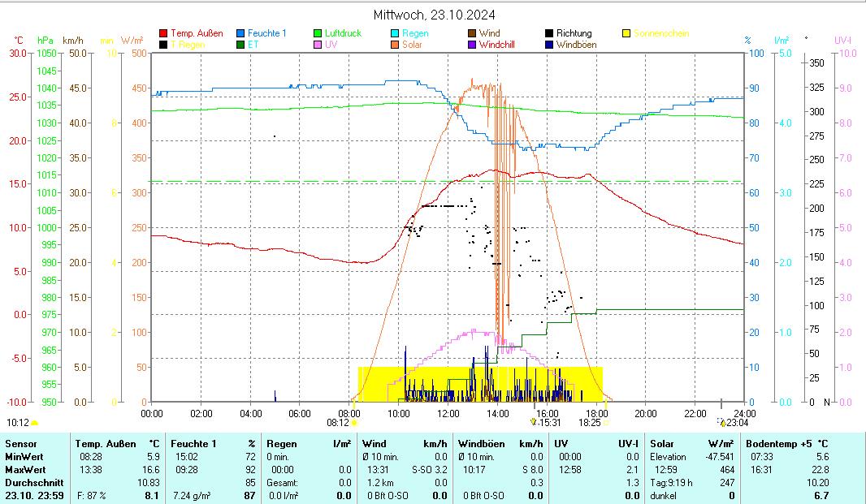Click the UV maximum time 12:58
The height and width of the screenshot is (504, 866).
tap(570, 470)
